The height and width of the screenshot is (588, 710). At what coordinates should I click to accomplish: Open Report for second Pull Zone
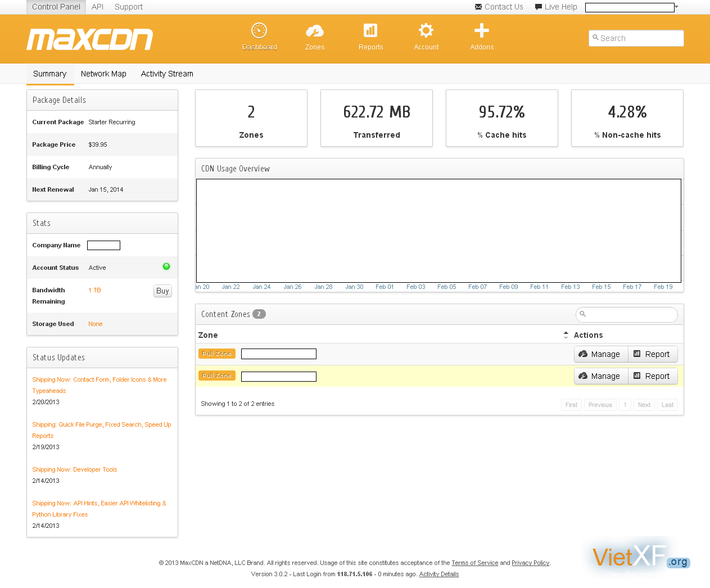tap(652, 376)
